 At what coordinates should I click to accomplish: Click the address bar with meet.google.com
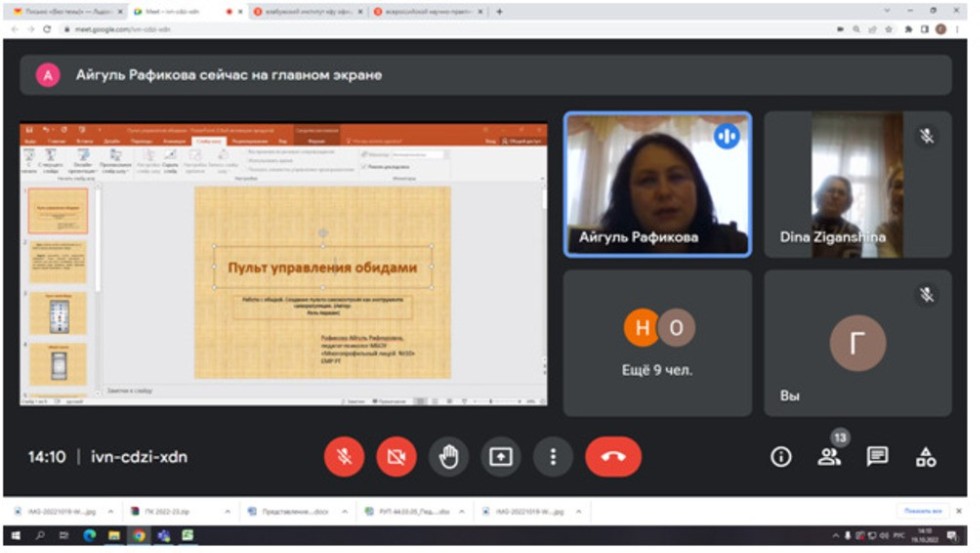point(300,29)
